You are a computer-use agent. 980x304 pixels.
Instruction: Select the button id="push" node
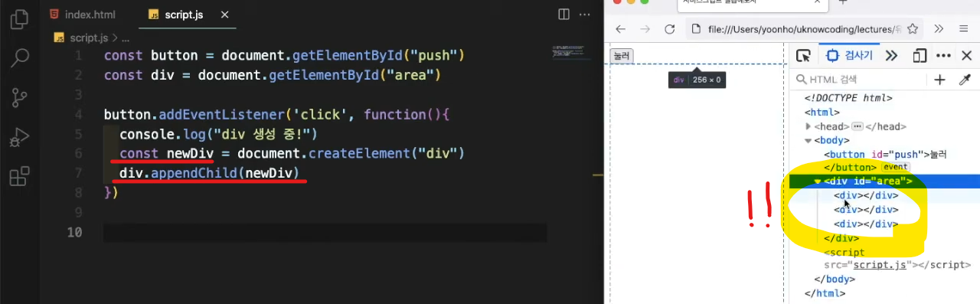pyautogui.click(x=885, y=154)
